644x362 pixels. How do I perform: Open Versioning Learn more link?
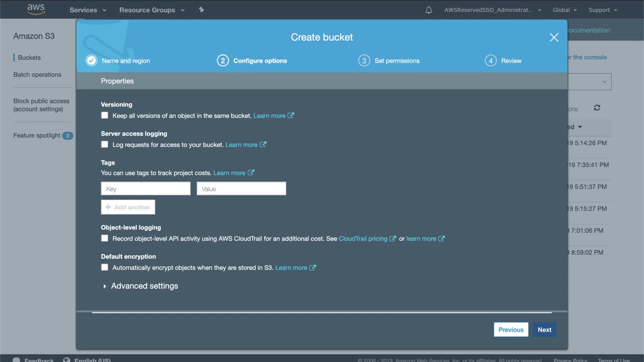pyautogui.click(x=269, y=116)
